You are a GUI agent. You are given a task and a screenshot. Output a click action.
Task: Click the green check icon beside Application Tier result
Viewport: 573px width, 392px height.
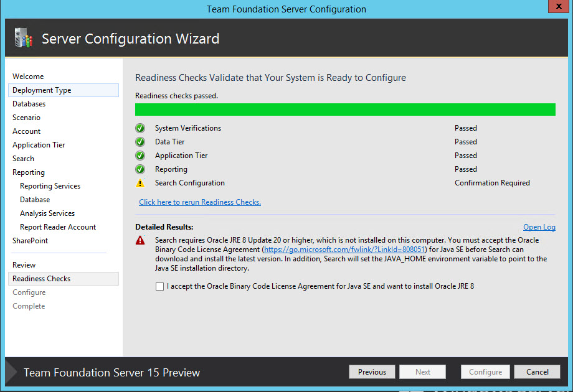coord(140,156)
